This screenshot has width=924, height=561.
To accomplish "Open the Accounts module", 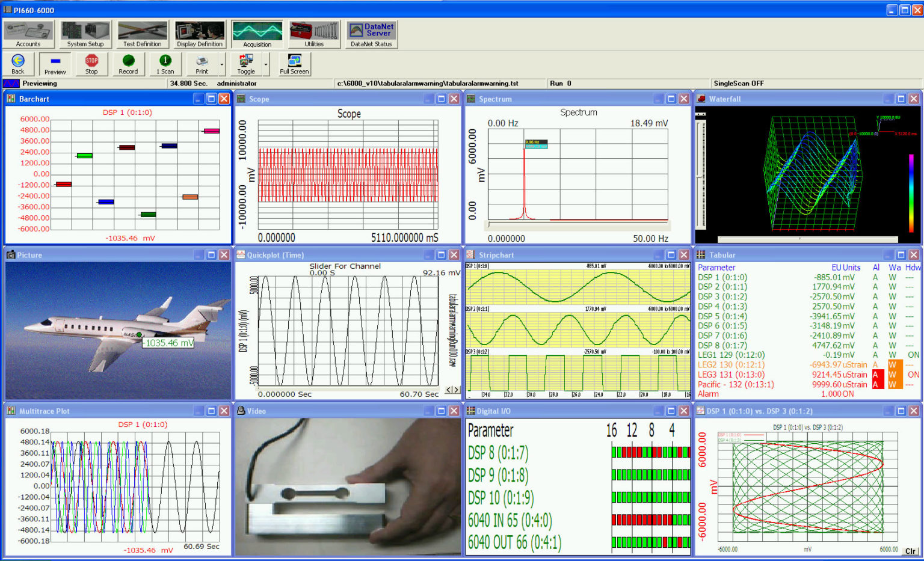I will click(x=28, y=33).
